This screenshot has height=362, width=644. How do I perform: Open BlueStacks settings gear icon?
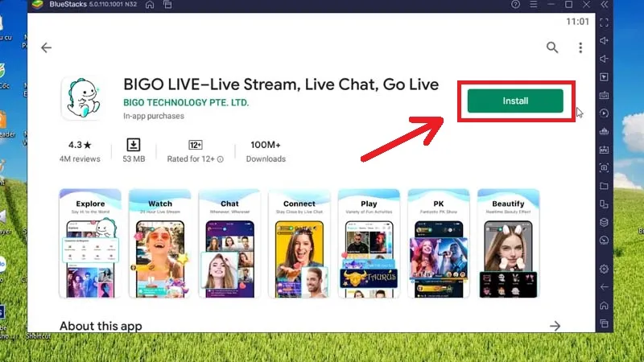point(604,269)
